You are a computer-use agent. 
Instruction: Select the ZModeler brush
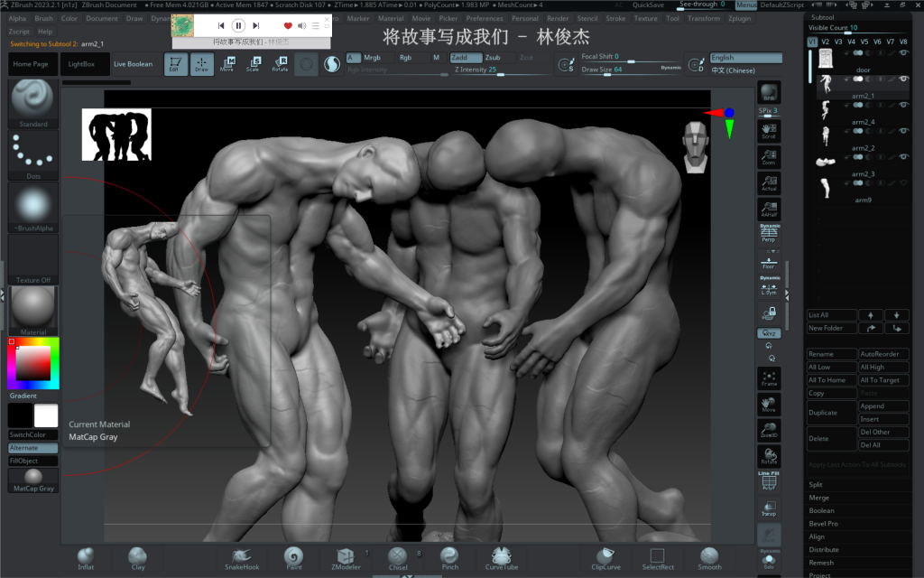point(346,558)
